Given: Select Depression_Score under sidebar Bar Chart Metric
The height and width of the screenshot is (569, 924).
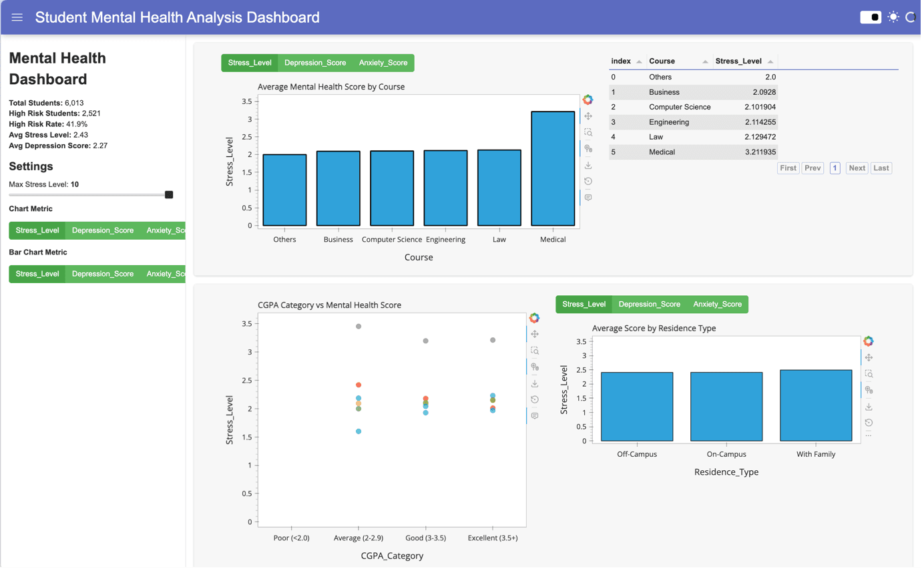Looking at the screenshot, I should [103, 274].
